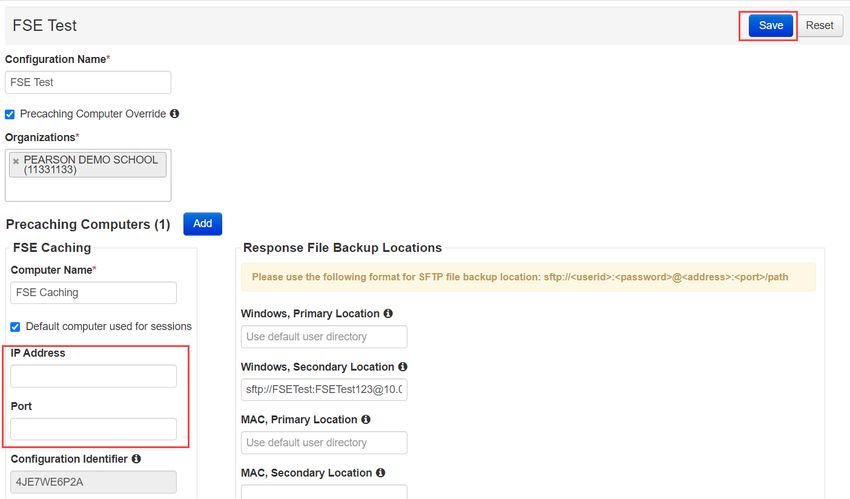Click Windows, Secondary Location sftp field

point(324,390)
